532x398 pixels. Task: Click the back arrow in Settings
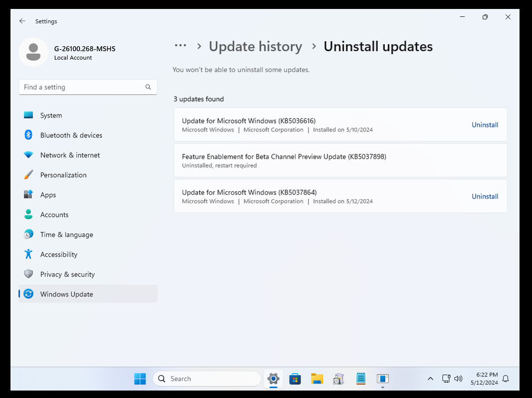[x=22, y=21]
